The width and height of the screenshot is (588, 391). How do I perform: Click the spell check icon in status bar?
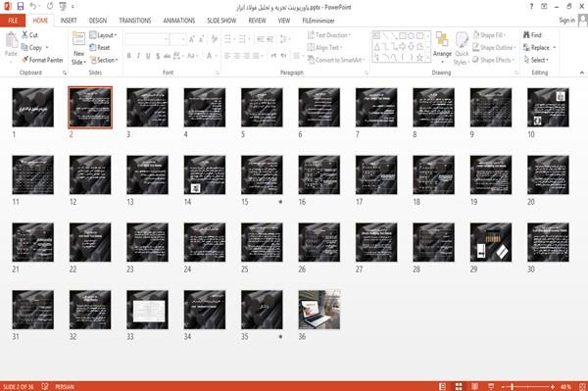(x=45, y=386)
